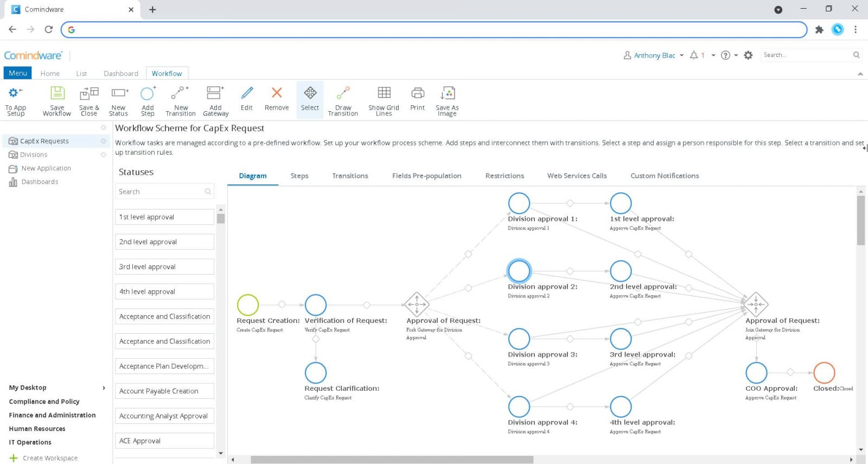Click the header Search box

click(x=812, y=55)
